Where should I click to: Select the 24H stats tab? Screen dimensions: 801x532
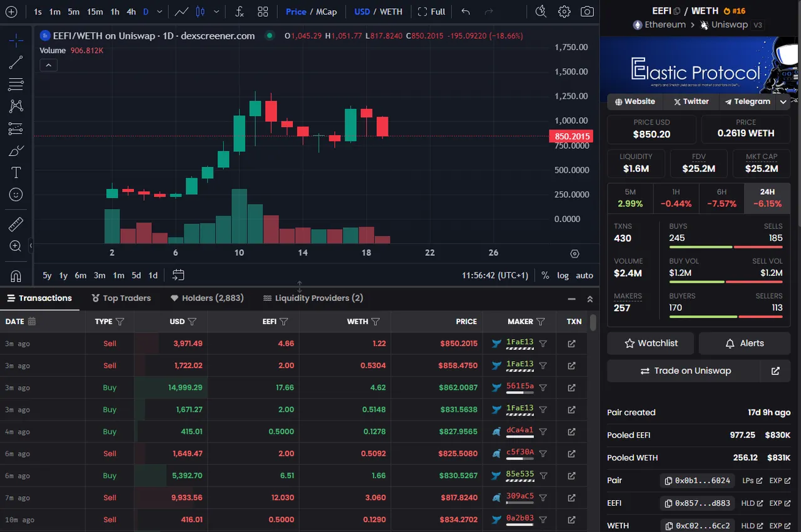[767, 198]
